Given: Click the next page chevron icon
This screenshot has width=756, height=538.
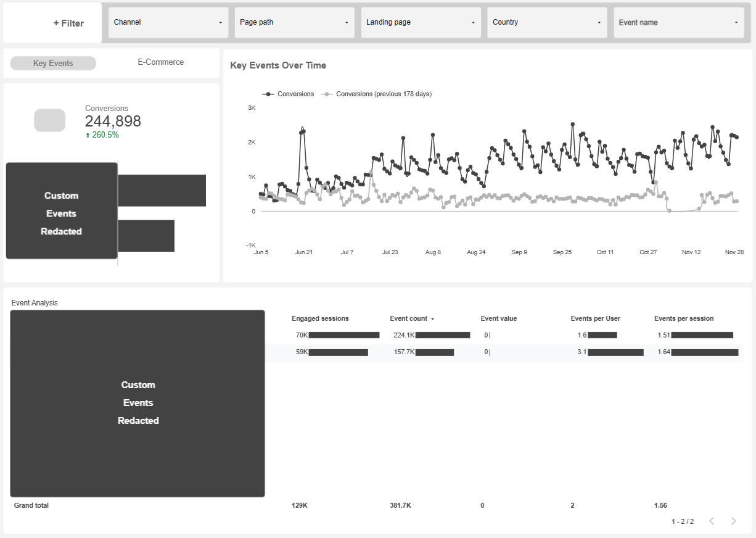Looking at the screenshot, I should pyautogui.click(x=733, y=521).
